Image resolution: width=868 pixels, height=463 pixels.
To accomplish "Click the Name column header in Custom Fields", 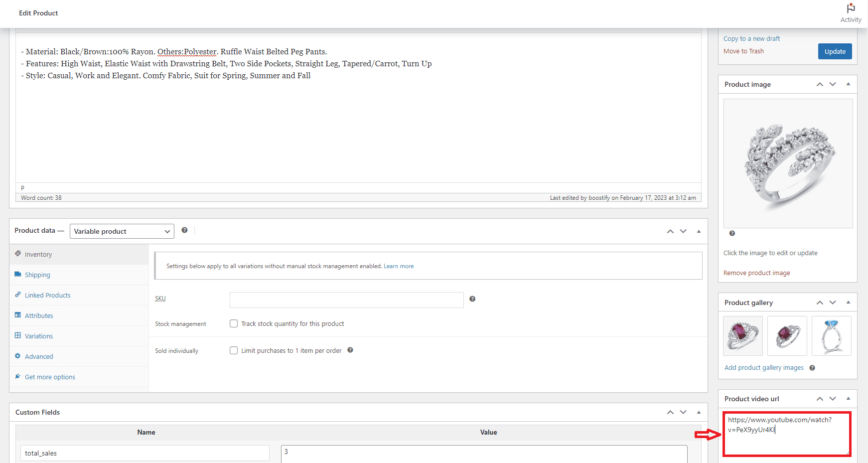I will point(146,432).
